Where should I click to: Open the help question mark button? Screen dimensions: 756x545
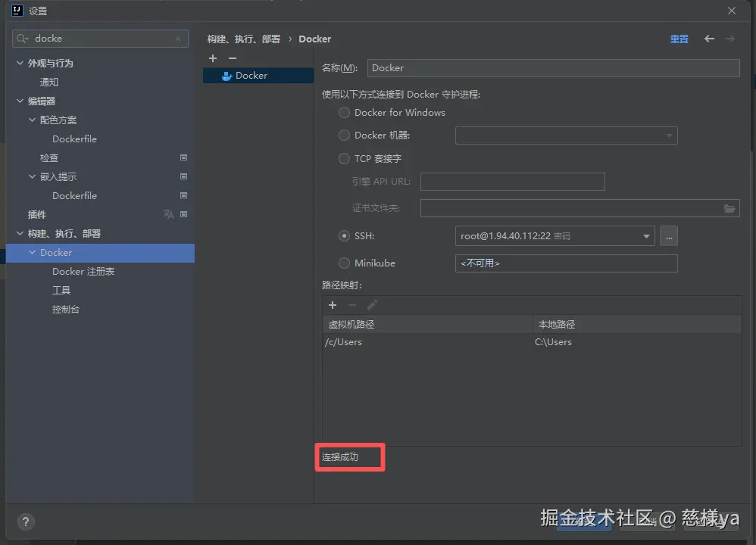(x=26, y=522)
